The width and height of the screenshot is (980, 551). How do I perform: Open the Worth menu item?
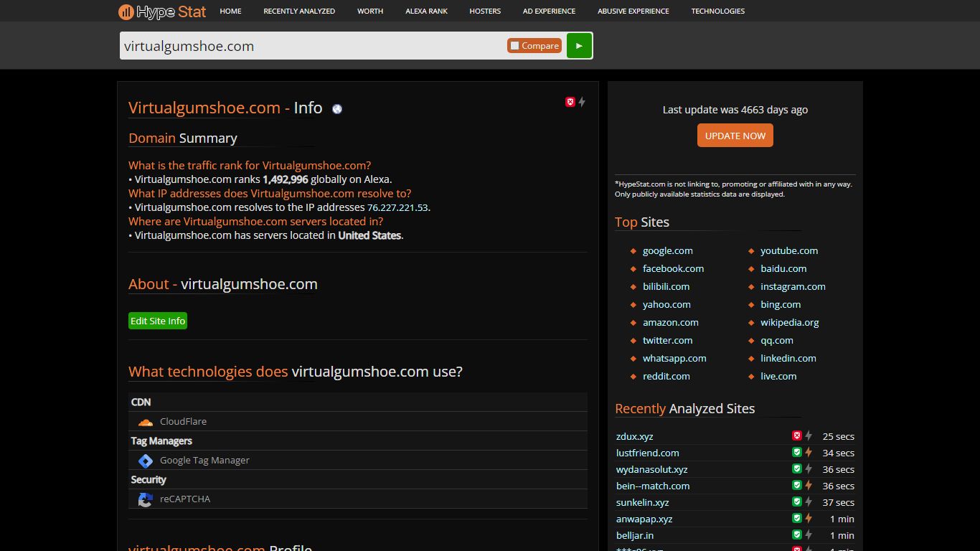pyautogui.click(x=370, y=11)
